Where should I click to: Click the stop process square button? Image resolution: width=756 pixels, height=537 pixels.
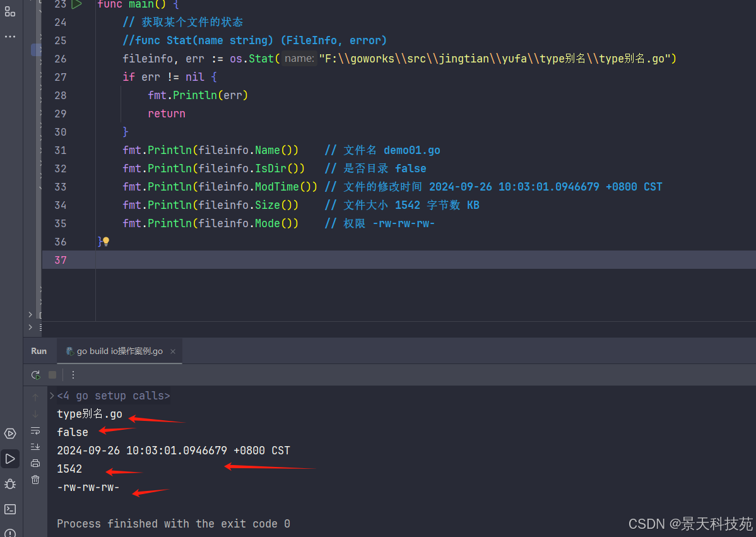click(52, 375)
